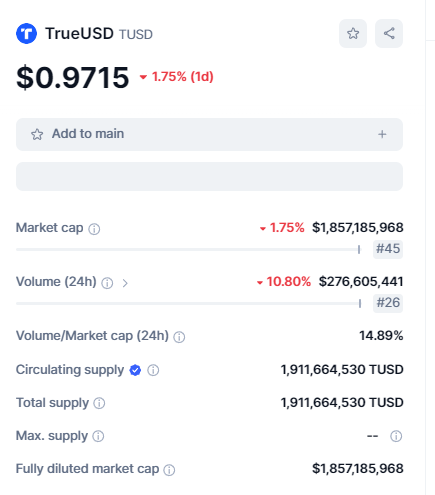Screen dimensions: 435x495
Task: Click the TrueUSD blue logo icon
Action: point(26,33)
